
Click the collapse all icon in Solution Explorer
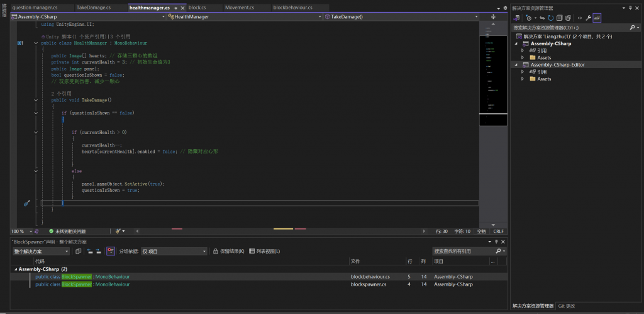[x=559, y=18]
